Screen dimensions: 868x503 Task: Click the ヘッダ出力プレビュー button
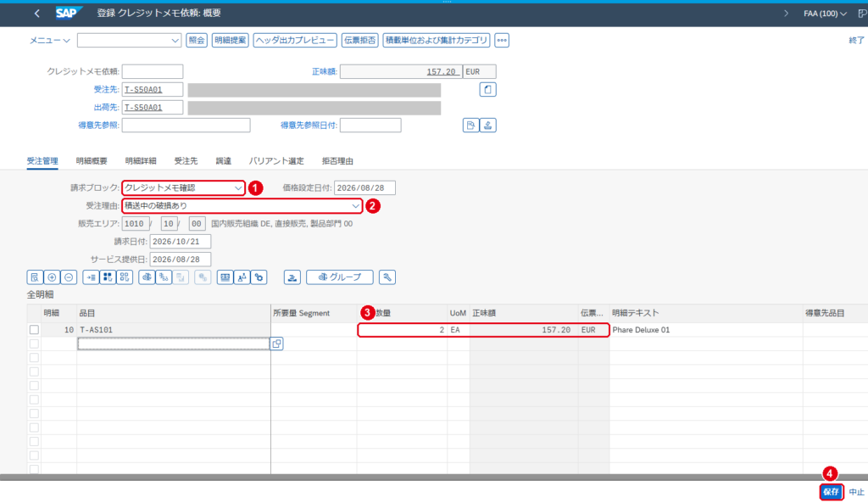295,41
